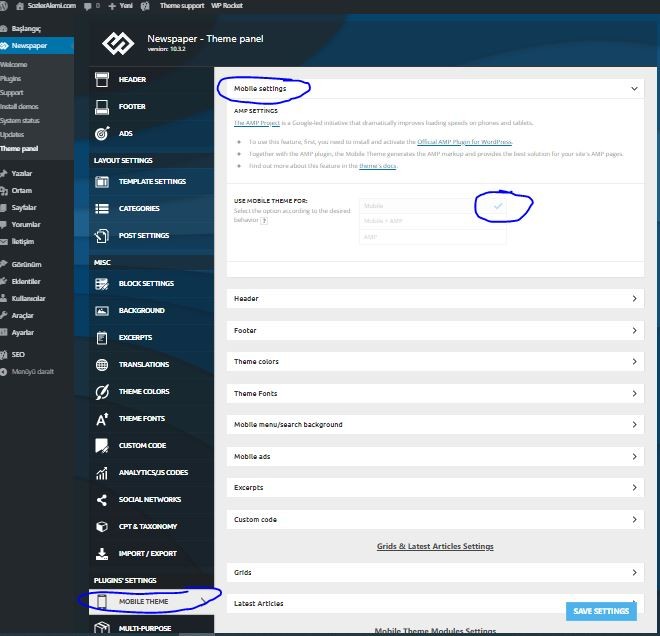This screenshot has height=636, width=660.
Task: Expand the Latest Articles section
Action: 435,604
